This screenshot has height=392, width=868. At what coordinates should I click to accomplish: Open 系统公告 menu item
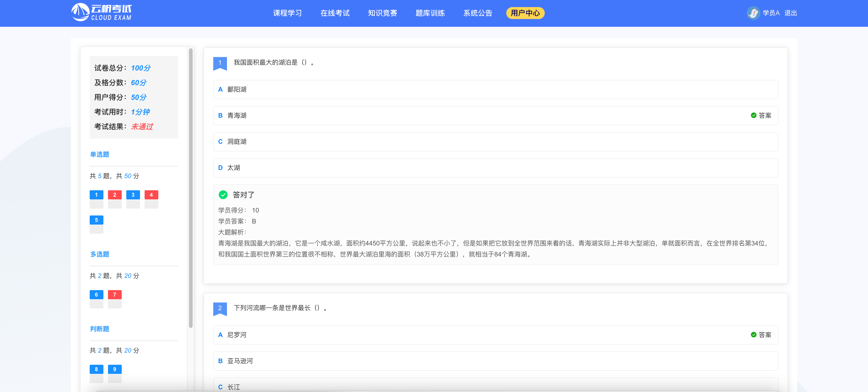coord(478,13)
